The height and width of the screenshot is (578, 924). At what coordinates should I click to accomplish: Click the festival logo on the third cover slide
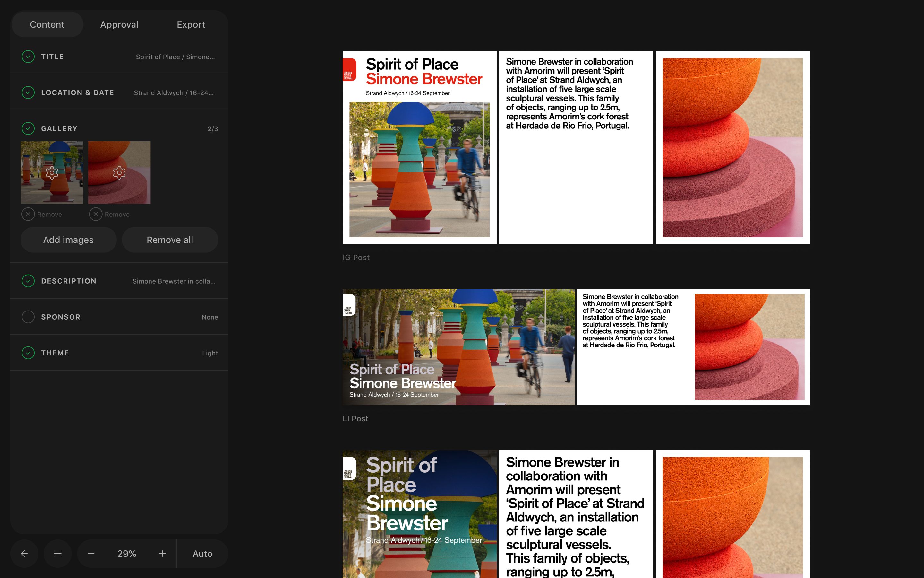pos(349,469)
